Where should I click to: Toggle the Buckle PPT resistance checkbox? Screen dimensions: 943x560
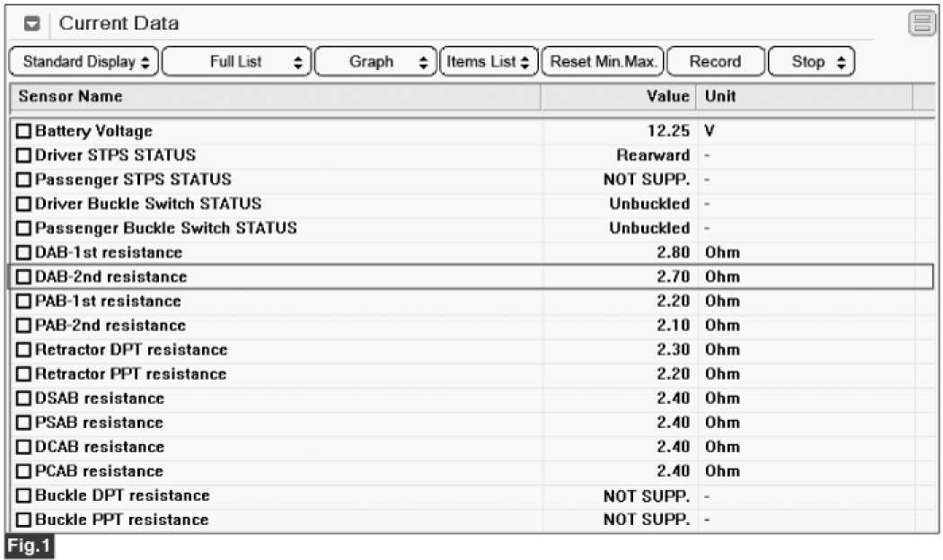coord(24,520)
